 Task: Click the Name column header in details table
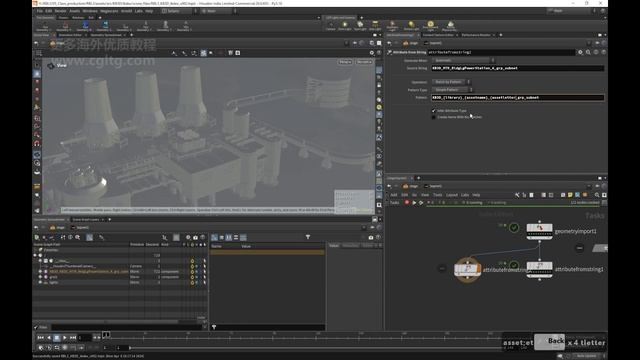click(x=216, y=246)
